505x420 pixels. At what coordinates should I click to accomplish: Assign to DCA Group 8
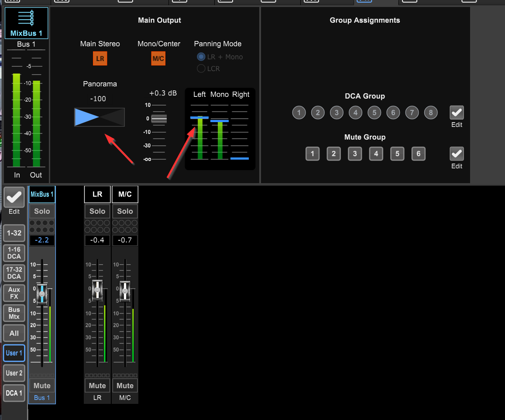431,113
